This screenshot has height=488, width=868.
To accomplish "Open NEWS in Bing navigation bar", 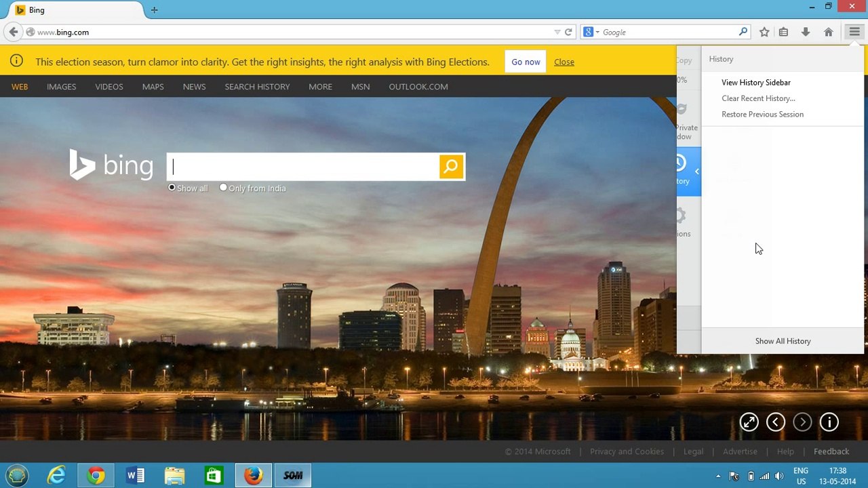I will coord(194,87).
